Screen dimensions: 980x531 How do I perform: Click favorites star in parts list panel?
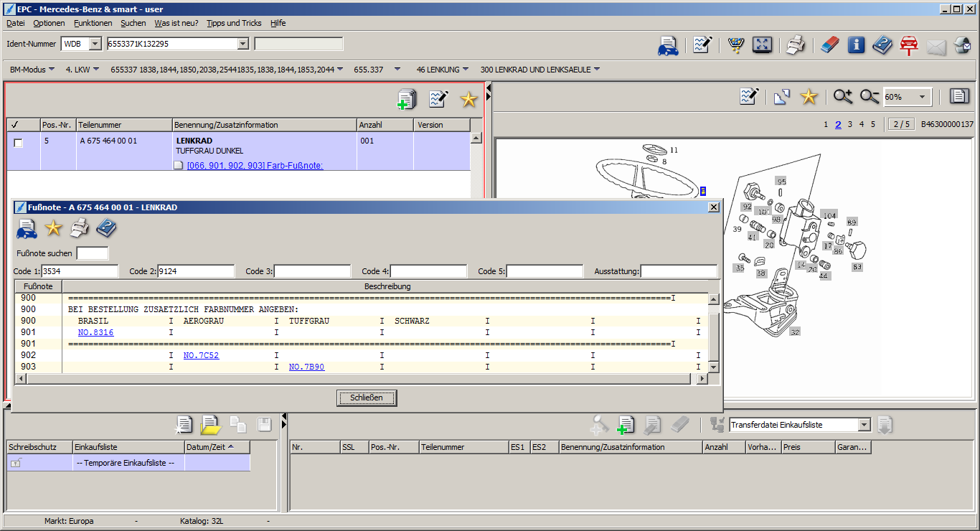[x=469, y=99]
